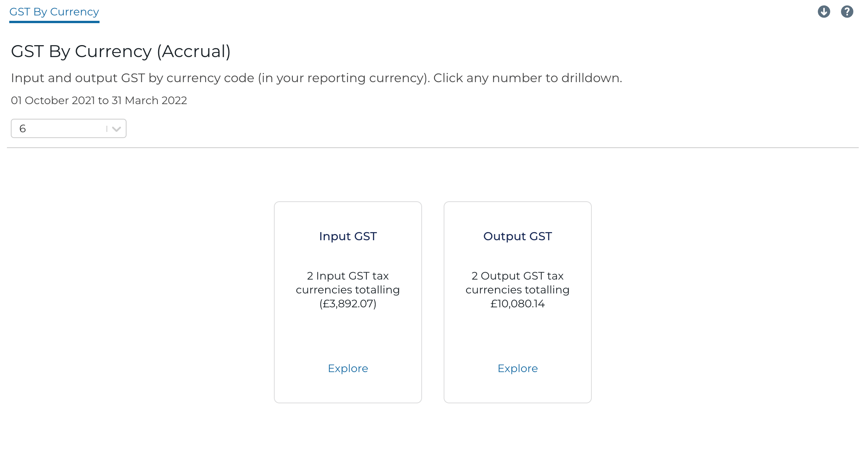
Task: Click the help icon for report documentation
Action: [847, 12]
